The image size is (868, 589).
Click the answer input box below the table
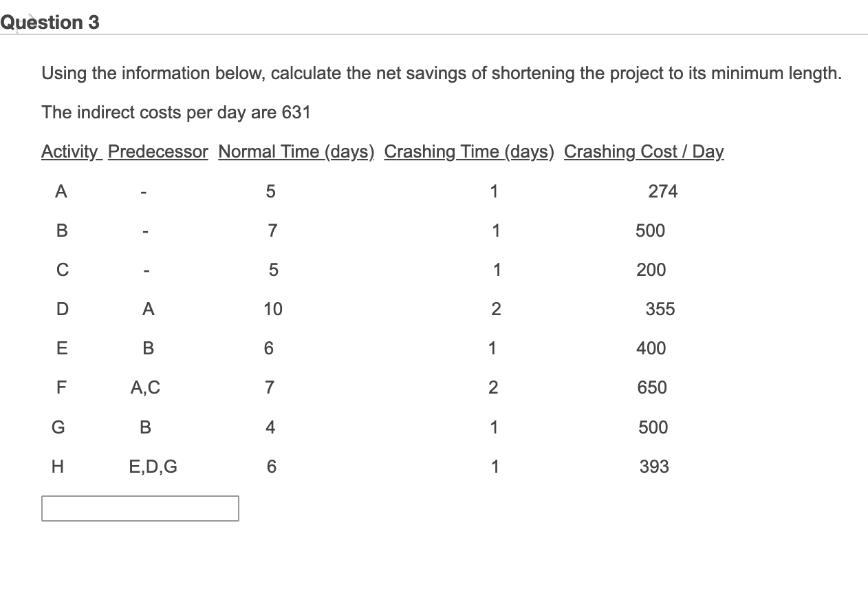point(140,508)
